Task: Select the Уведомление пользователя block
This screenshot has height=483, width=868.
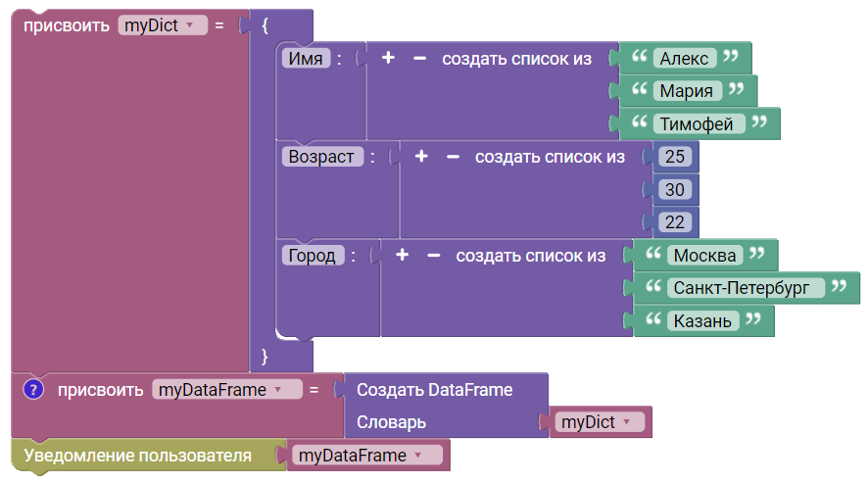Action: click(137, 456)
